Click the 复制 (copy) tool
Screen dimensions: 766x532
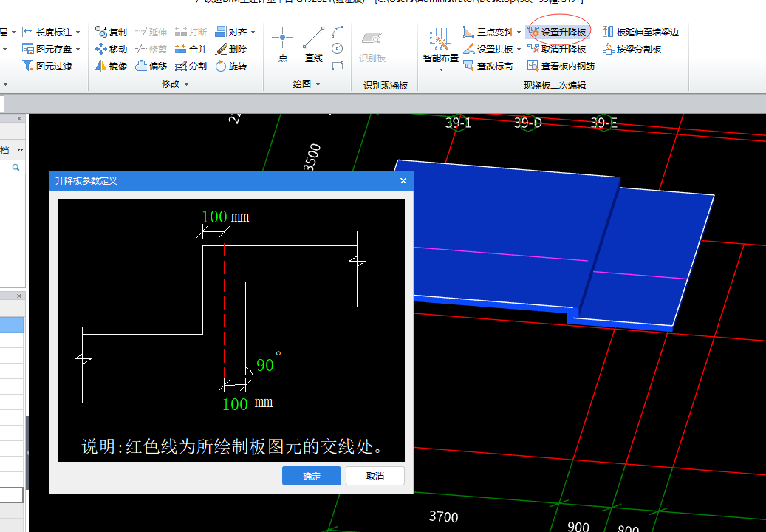[x=111, y=33]
